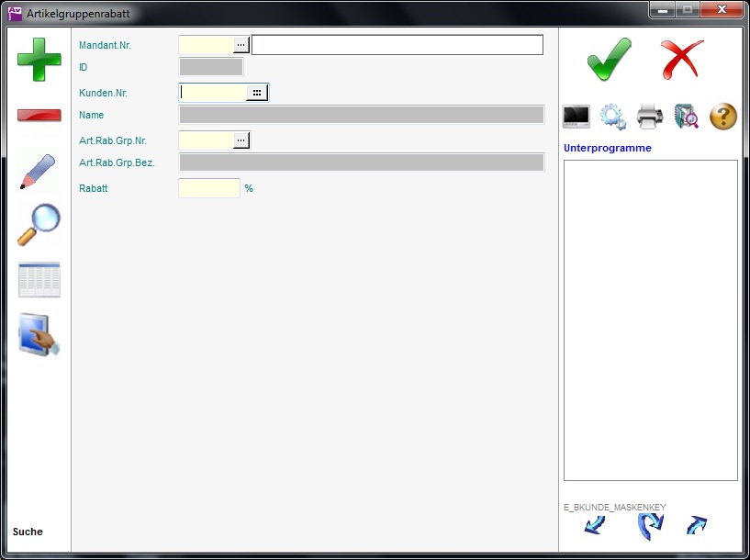Open settings with the gears icon
Screen dimensions: 750x560
[x=613, y=117]
